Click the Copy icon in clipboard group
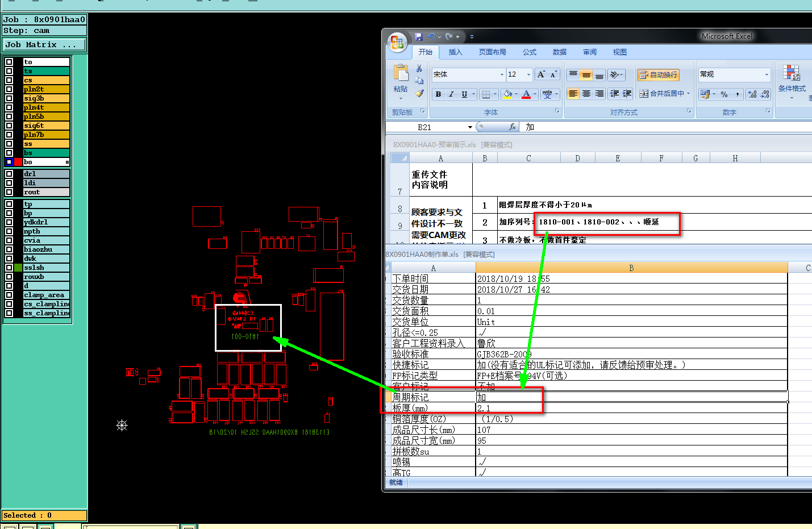This screenshot has width=812, height=529. pyautogui.click(x=419, y=81)
